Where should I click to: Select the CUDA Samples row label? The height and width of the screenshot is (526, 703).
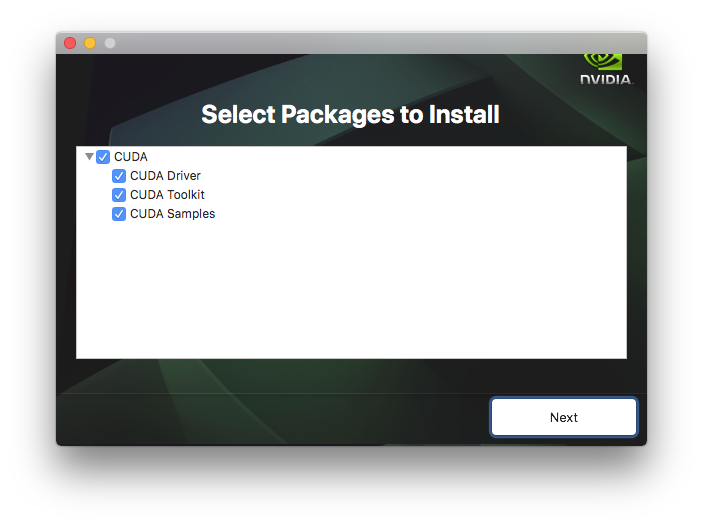pyautogui.click(x=173, y=214)
